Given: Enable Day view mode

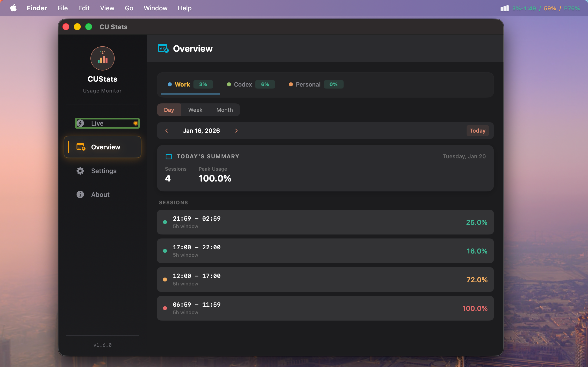Looking at the screenshot, I should click(x=169, y=110).
